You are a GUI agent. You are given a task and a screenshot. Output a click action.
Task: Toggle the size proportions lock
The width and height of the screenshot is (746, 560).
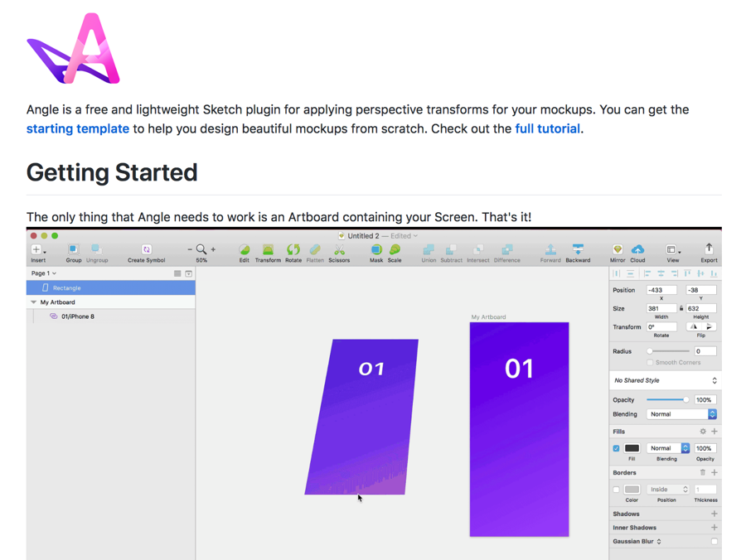681,308
